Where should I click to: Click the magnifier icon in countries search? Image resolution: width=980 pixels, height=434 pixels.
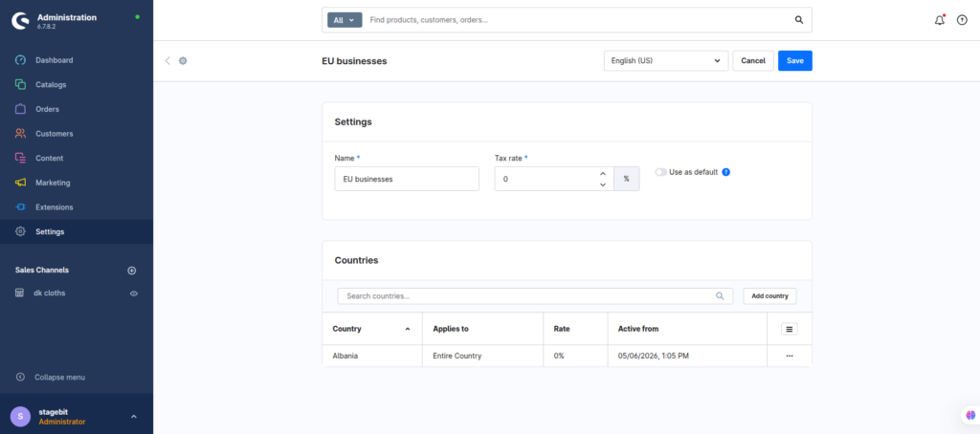(x=720, y=296)
